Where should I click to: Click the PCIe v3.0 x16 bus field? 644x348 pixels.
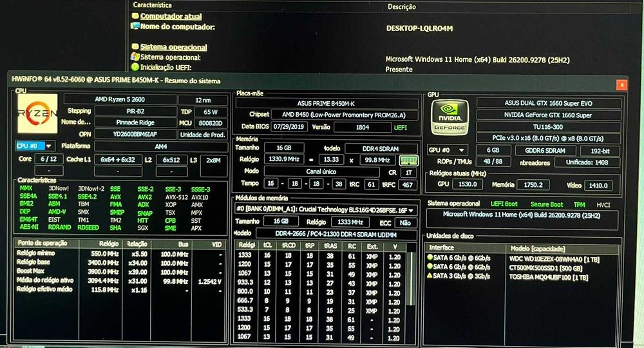548,139
